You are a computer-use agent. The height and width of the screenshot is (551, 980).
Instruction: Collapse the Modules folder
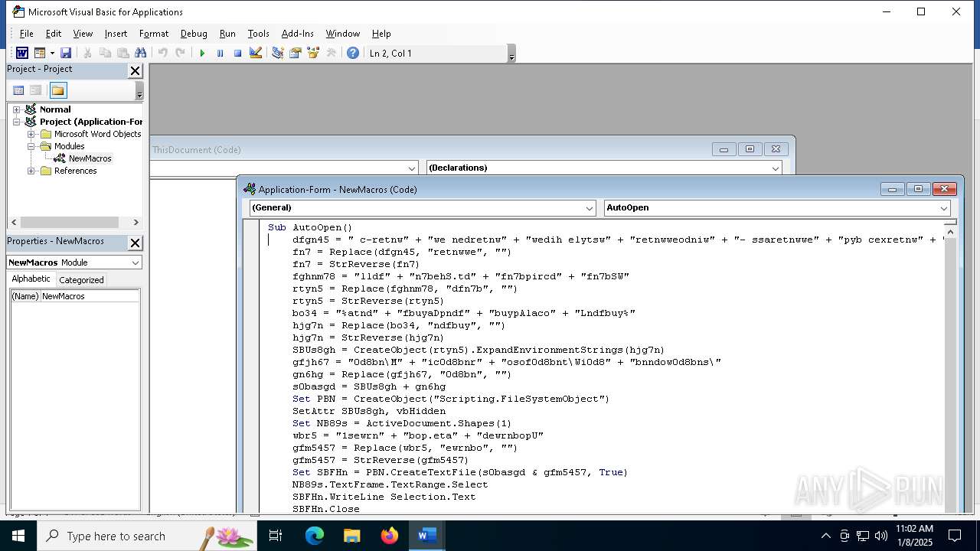pos(31,146)
